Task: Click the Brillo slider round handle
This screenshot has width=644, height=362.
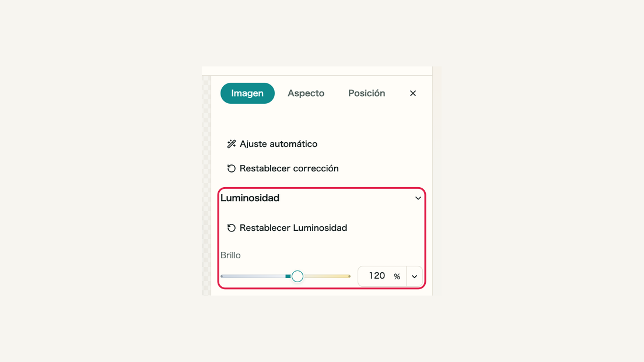Action: click(x=297, y=276)
